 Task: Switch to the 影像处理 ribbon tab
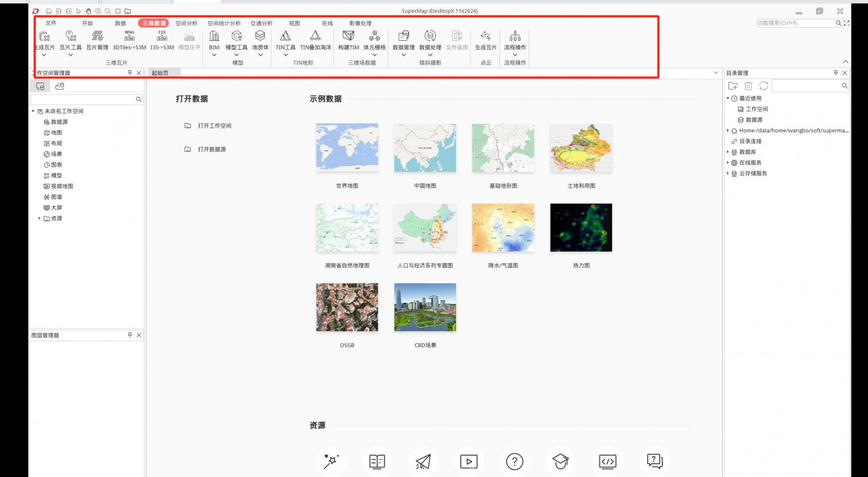360,23
